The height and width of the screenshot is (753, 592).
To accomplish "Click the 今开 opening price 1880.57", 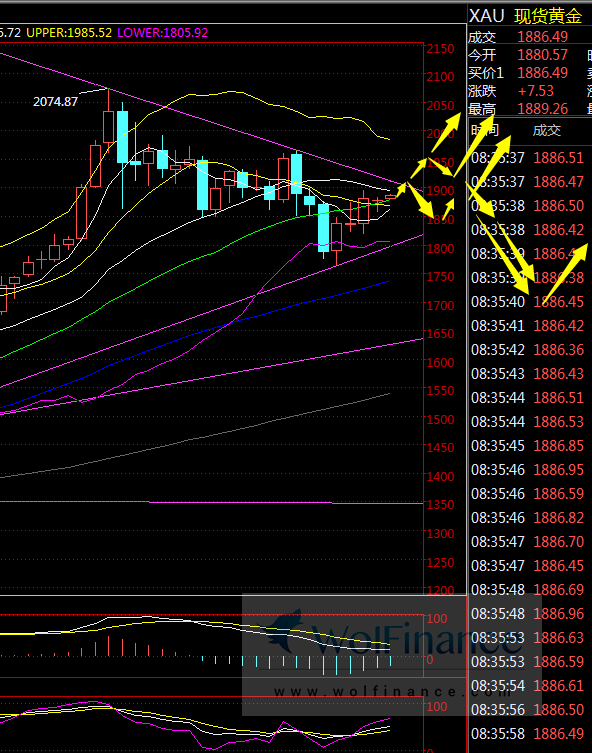I will pos(543,55).
